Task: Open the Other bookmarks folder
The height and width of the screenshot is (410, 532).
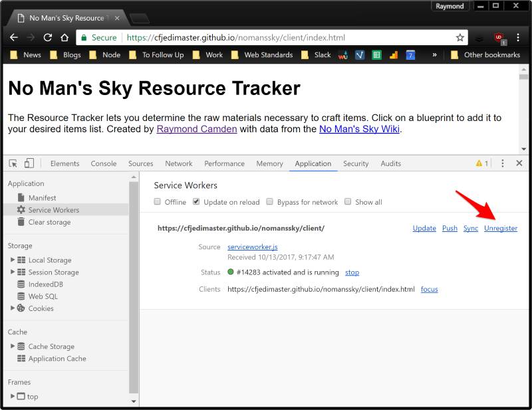Action: 485,55
